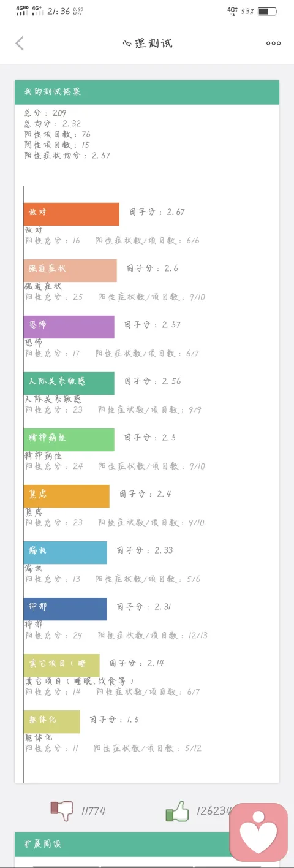The image size is (294, 868).
Task: Select the 躯体化 bar
Action: click(x=51, y=721)
